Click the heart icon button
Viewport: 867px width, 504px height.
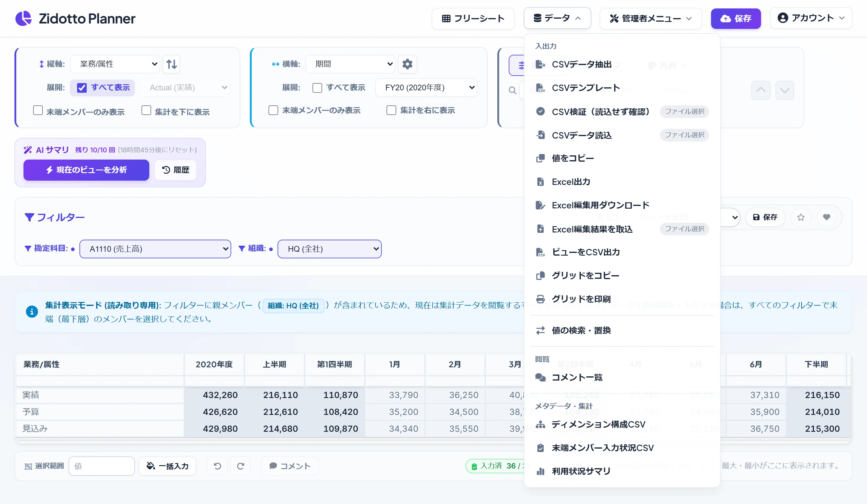click(826, 217)
